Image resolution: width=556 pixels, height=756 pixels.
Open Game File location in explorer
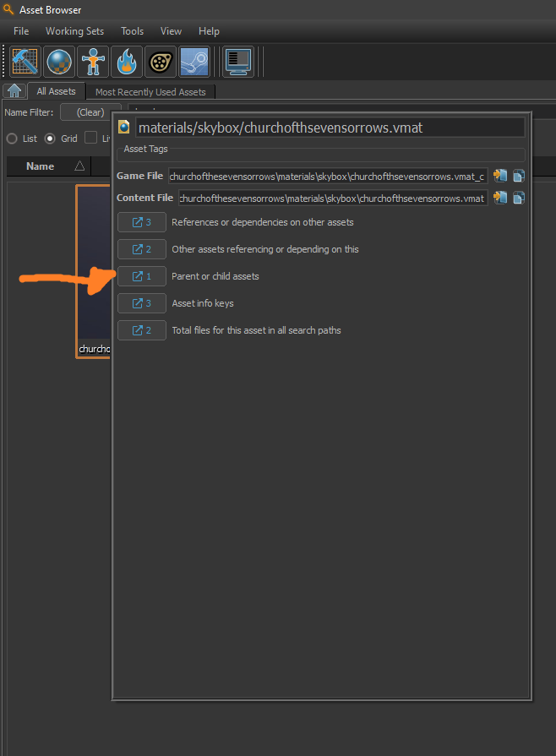(500, 176)
